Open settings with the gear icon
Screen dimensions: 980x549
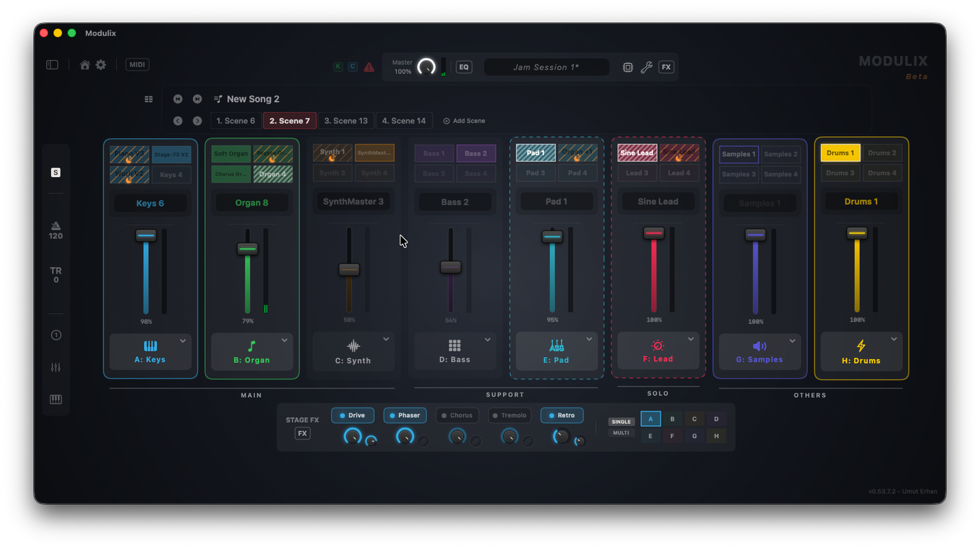[101, 64]
